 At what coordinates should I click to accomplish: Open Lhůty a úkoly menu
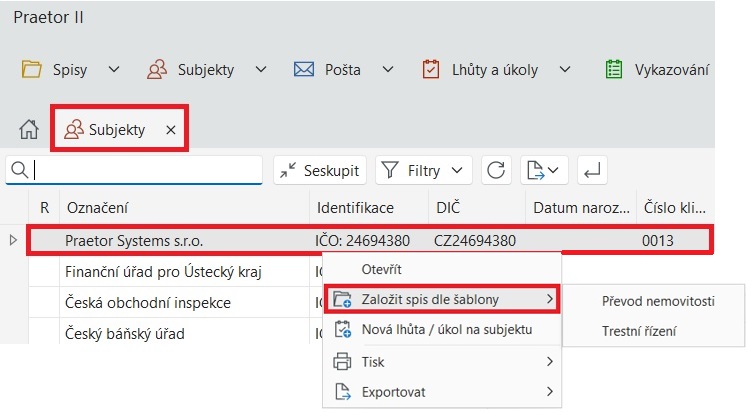[496, 69]
